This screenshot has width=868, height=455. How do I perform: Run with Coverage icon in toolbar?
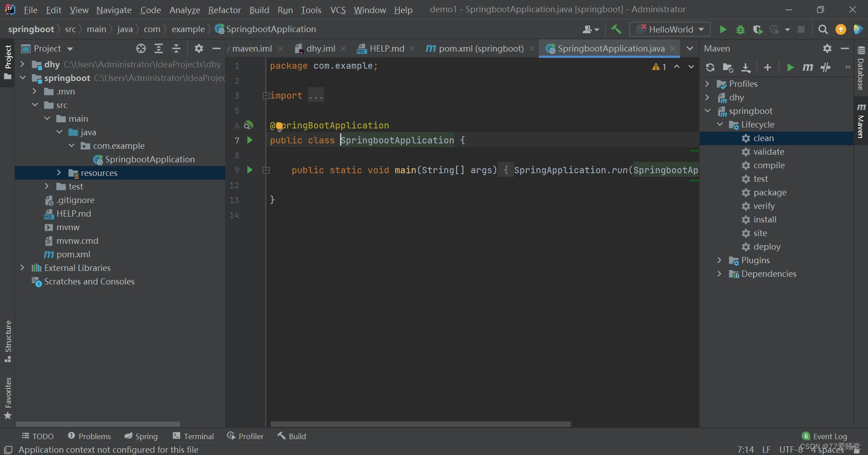pyautogui.click(x=758, y=29)
